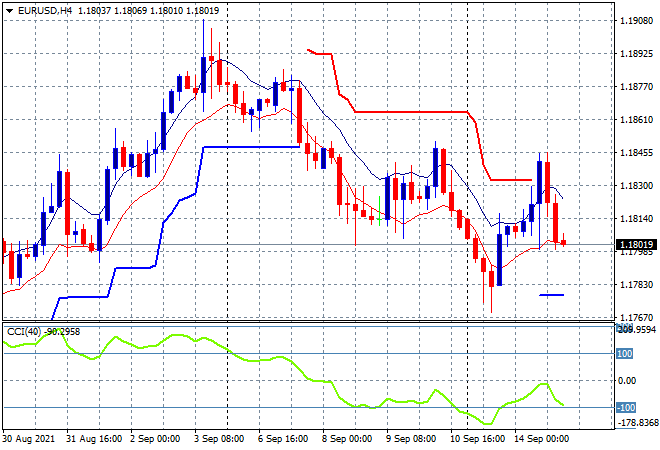Click price axis label 1.18140
The width and height of the screenshot is (660, 450).
click(x=636, y=218)
